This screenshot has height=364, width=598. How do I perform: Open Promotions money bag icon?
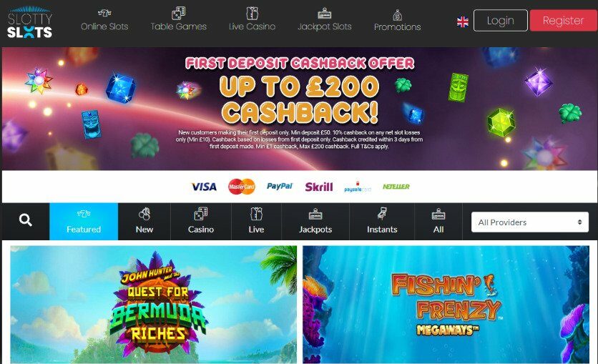398,15
